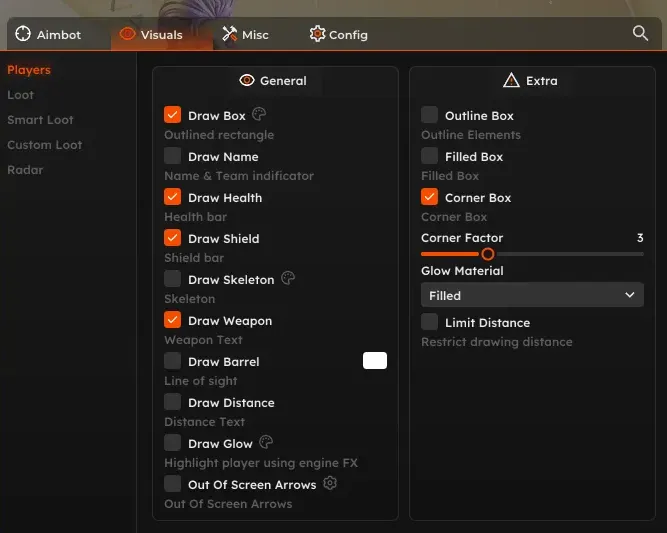
Task: Open the Loot sidebar section
Action: [20, 95]
